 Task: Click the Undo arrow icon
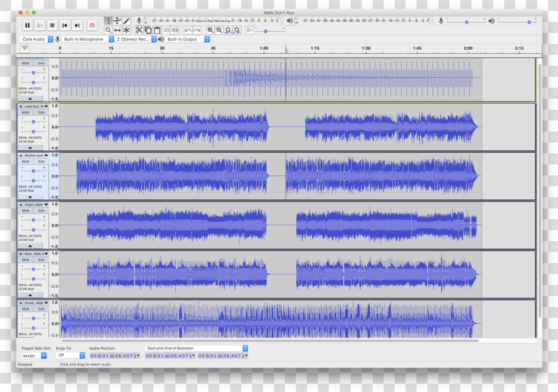pos(188,31)
